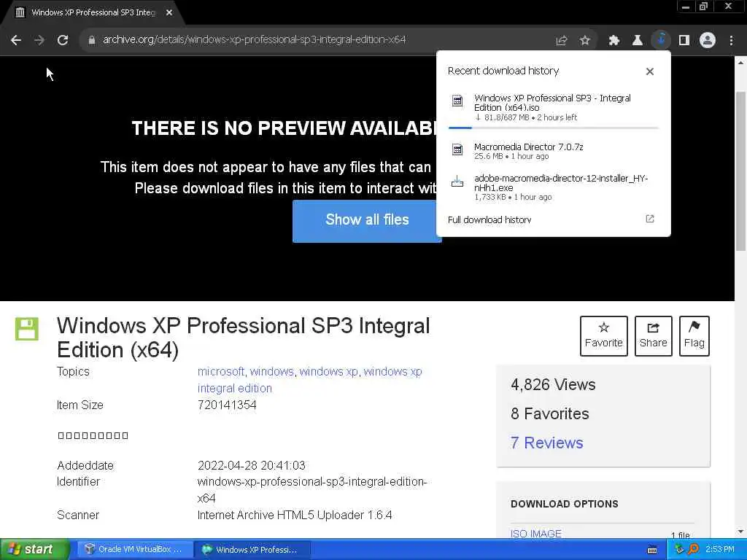
Task: Open the 7 Reviews link
Action: 546,443
